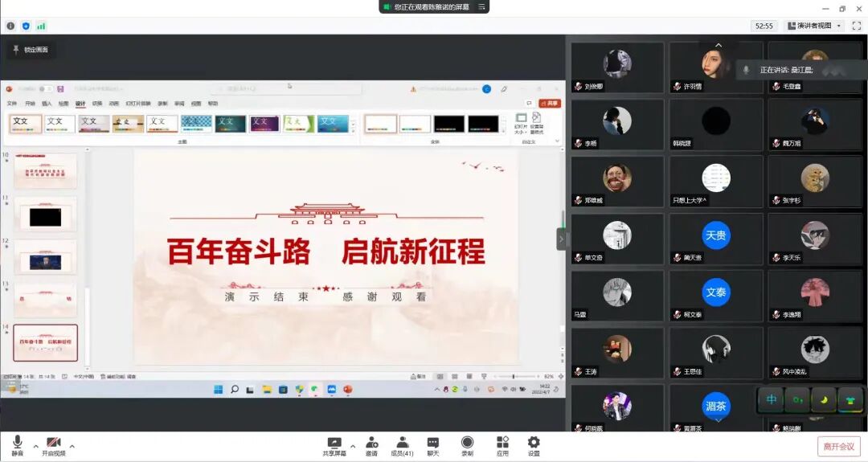Page up the participant gallery chevron
The image size is (868, 462).
point(718,45)
